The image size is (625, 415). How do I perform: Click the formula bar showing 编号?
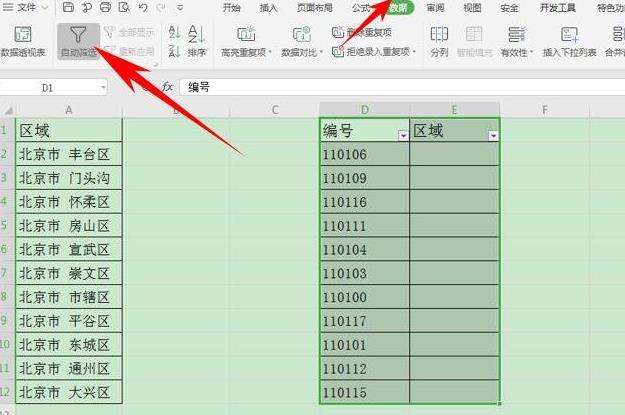[402, 87]
